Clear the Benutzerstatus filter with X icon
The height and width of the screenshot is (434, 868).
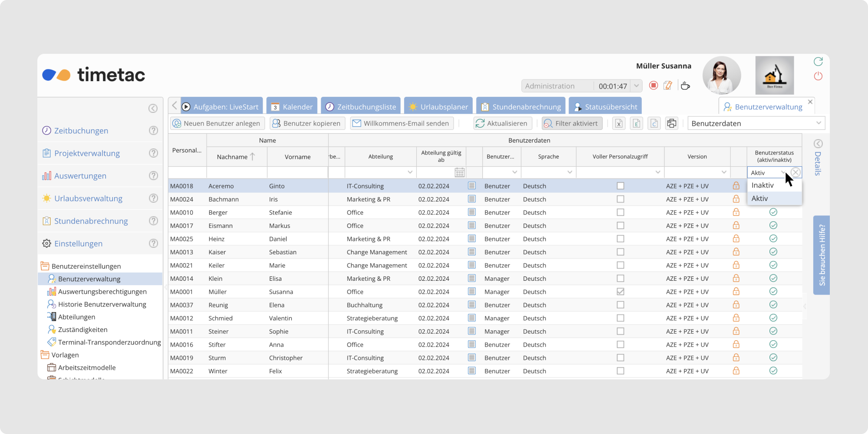pos(796,172)
